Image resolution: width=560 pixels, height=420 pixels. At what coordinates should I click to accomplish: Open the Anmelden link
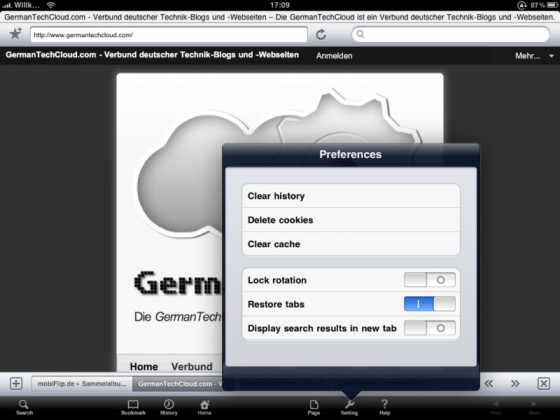coord(334,56)
